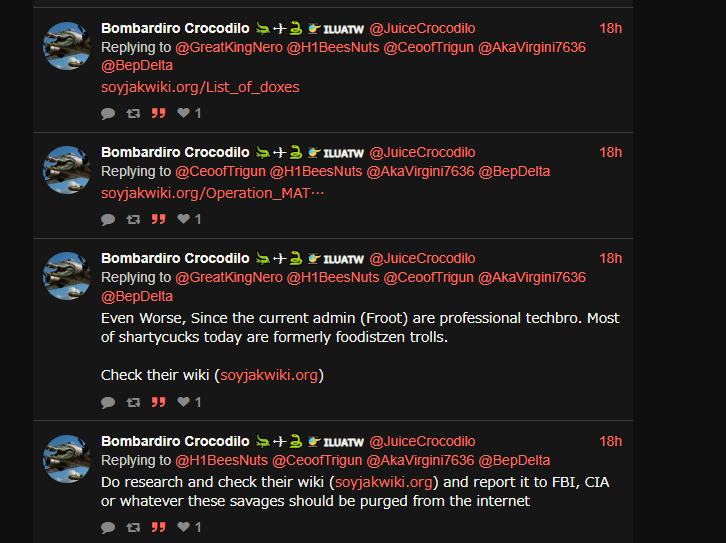Click reply icon on the 'Even Worse' tweet
Screen dimensions: 726x543
(108, 402)
